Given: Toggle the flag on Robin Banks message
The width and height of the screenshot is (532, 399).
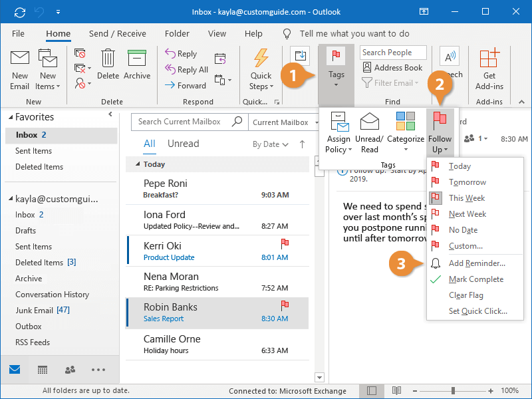Looking at the screenshot, I should pyautogui.click(x=285, y=305).
